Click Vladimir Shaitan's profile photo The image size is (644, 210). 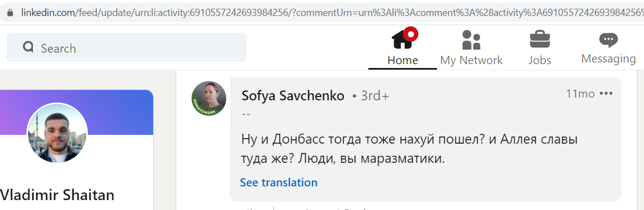point(57,133)
